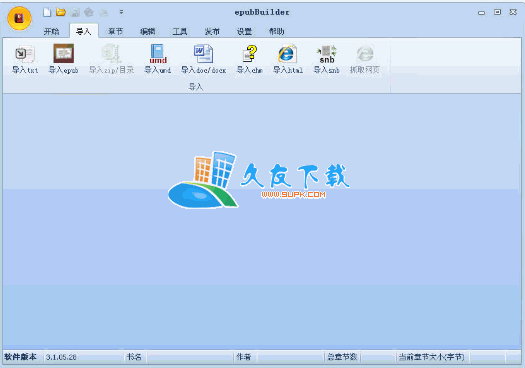The image size is (525, 368).
Task: Expand the quick access toolbar customize arrow
Action: click(121, 12)
